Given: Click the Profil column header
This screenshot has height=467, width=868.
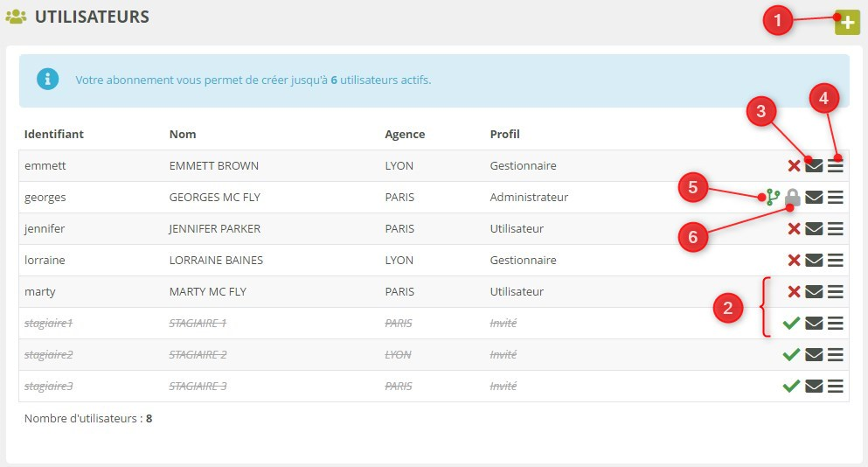Looking at the screenshot, I should [x=504, y=135].
